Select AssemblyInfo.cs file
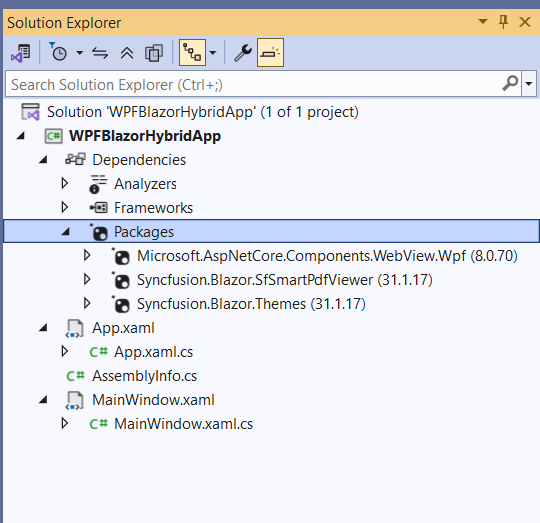 145,376
